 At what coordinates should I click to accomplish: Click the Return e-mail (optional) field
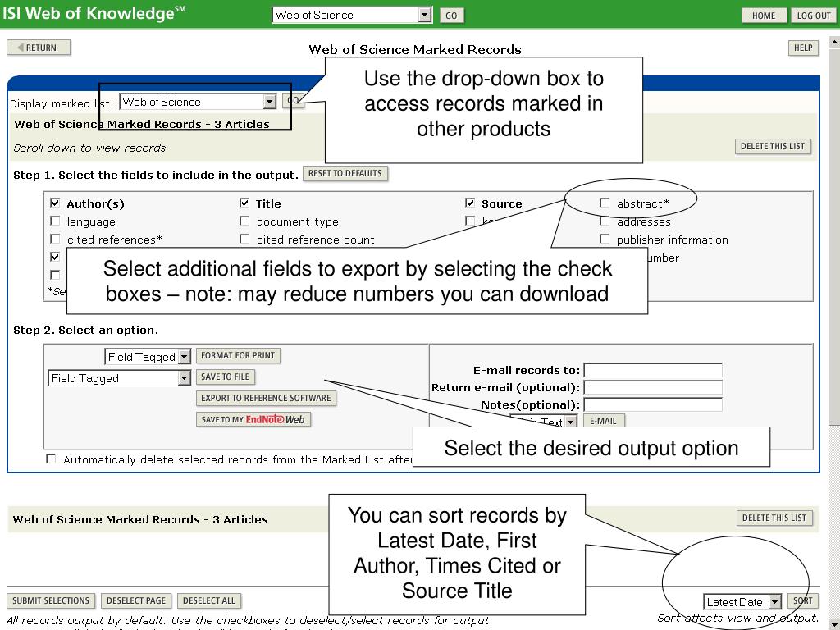652,387
